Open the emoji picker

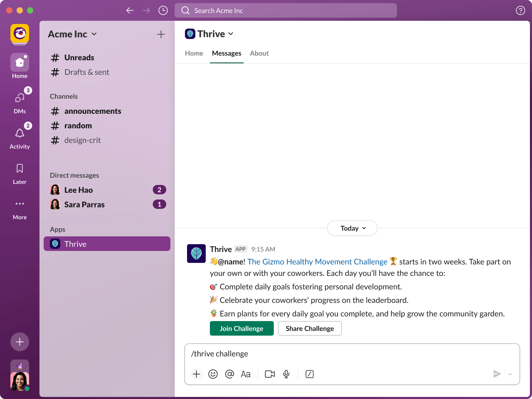click(x=213, y=374)
